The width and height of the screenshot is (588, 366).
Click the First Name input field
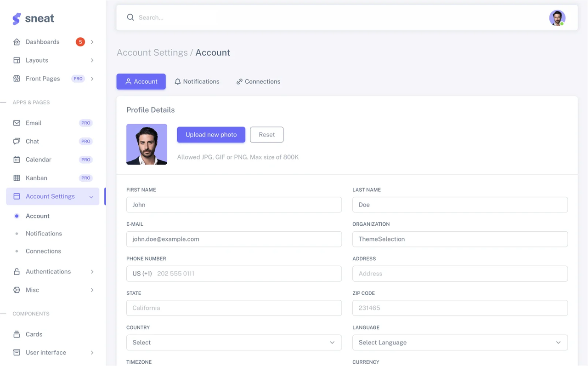[234, 205]
